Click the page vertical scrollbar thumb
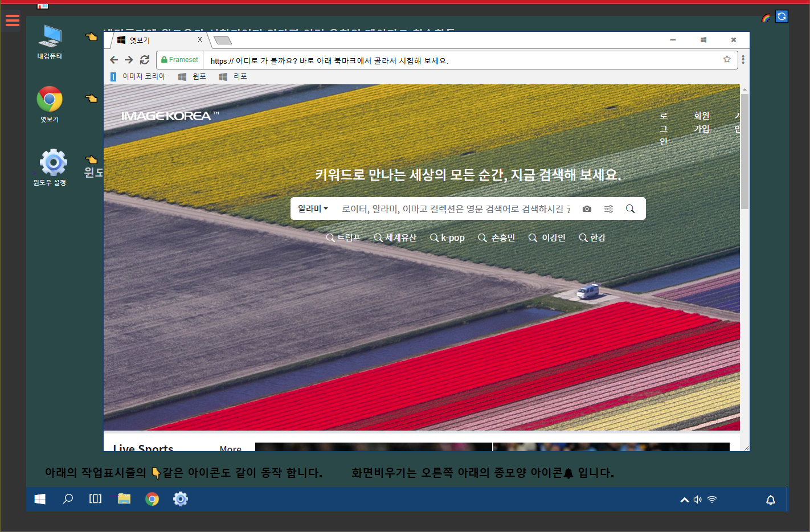 coord(744,151)
